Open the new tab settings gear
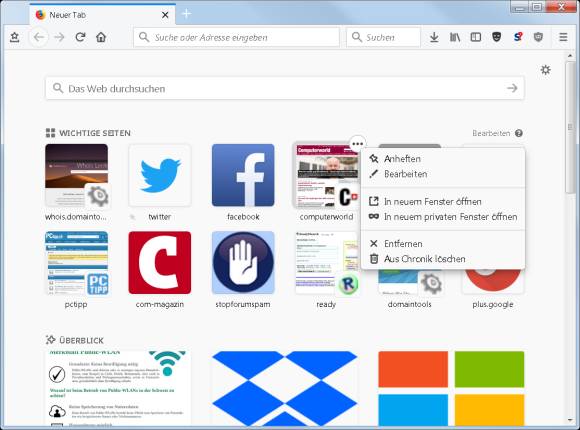Viewport: 580px width, 430px height. coord(546,70)
